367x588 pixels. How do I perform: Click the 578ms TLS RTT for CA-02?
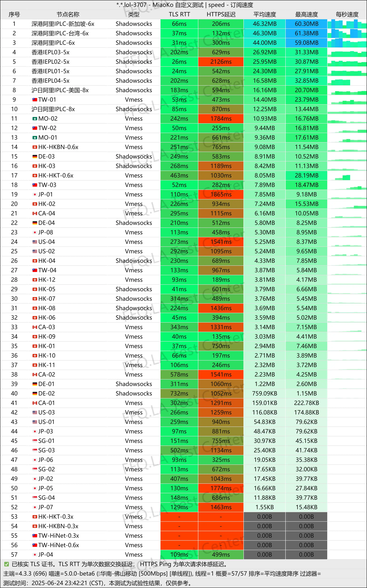tap(179, 374)
